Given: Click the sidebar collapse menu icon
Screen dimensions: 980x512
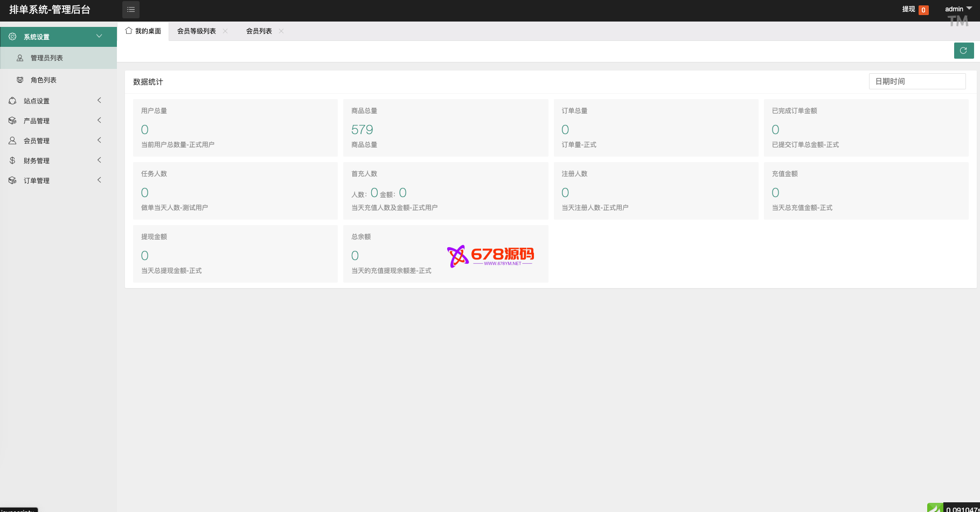Looking at the screenshot, I should tap(131, 10).
